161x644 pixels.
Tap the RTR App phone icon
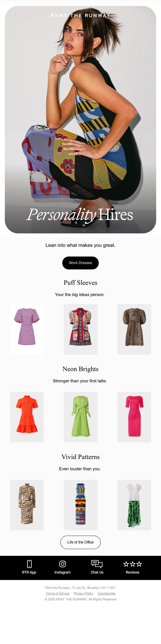(29, 564)
